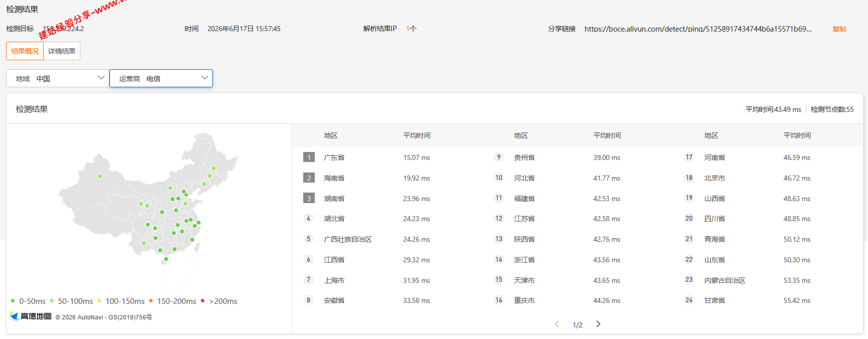The width and height of the screenshot is (868, 339).
Task: Select the 青海省 row
Action: click(x=768, y=239)
